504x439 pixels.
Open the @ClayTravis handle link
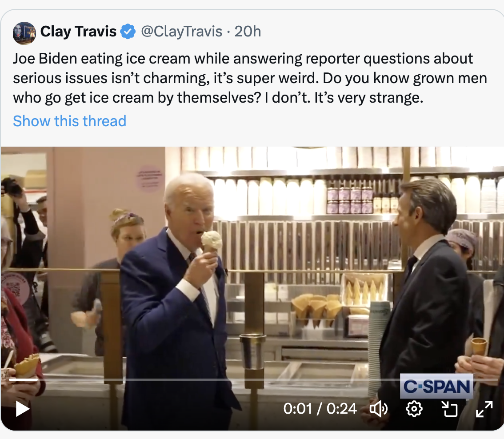[181, 32]
